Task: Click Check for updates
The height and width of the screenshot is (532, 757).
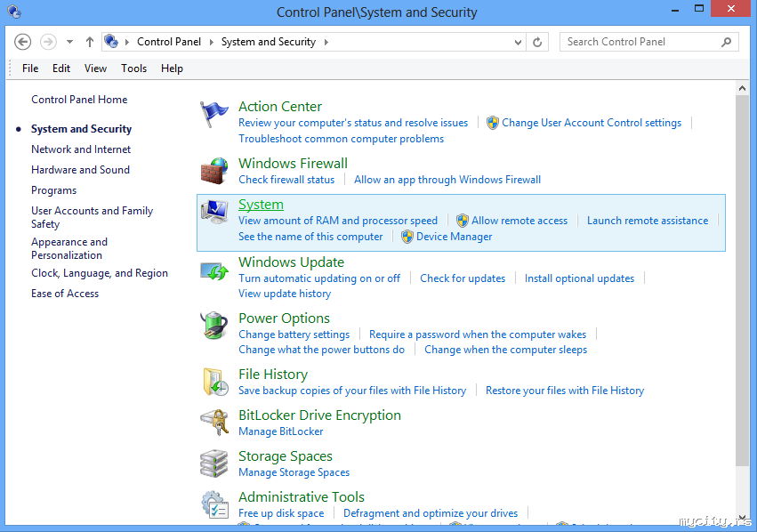Action: (x=463, y=278)
